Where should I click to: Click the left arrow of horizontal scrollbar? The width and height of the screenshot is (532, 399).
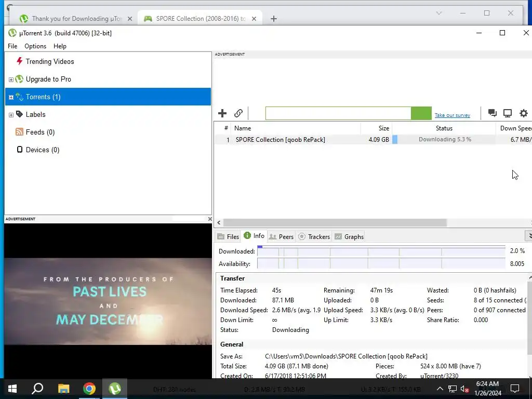coord(219,222)
